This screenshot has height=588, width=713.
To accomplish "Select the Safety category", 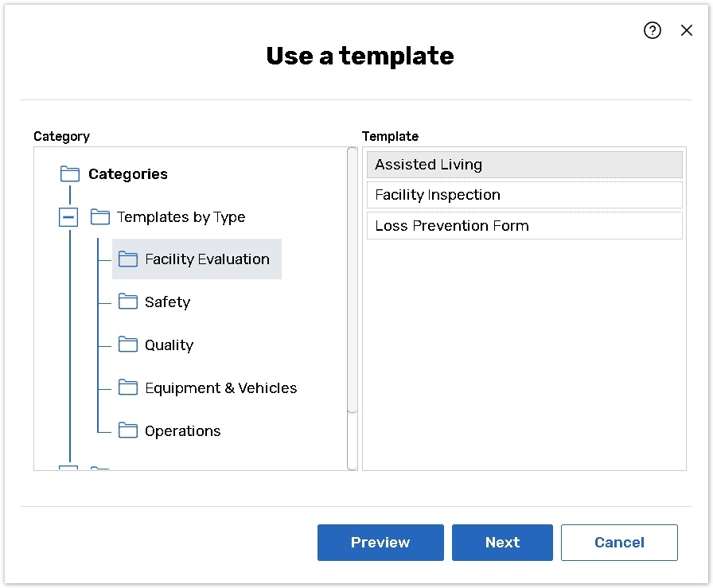I will 166,302.
